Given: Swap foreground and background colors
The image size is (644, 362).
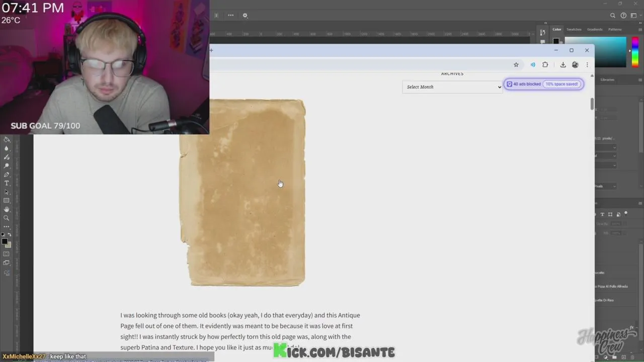Looking at the screenshot, I should tap(9, 235).
